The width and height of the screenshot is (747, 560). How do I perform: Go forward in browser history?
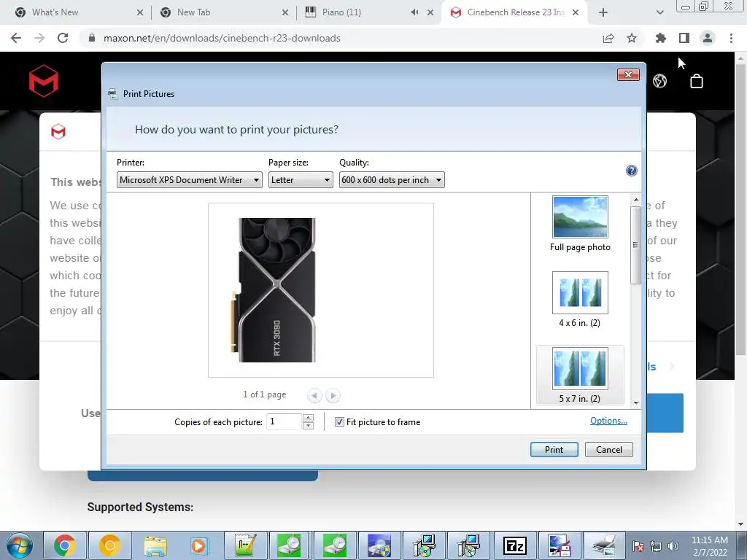click(x=39, y=38)
